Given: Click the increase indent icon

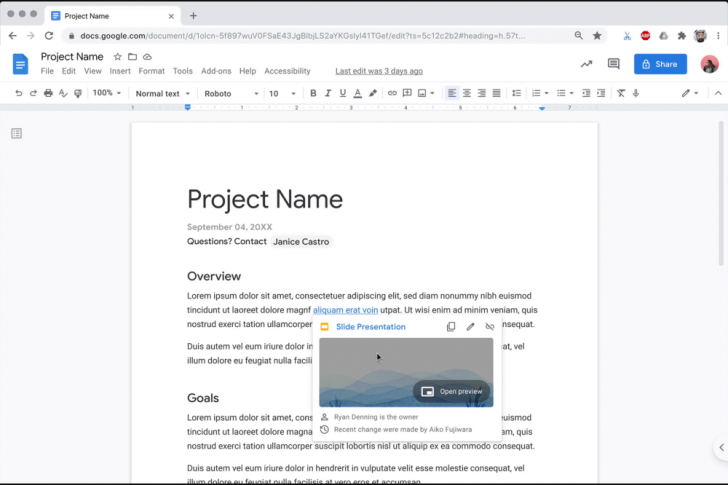Looking at the screenshot, I should [x=601, y=93].
